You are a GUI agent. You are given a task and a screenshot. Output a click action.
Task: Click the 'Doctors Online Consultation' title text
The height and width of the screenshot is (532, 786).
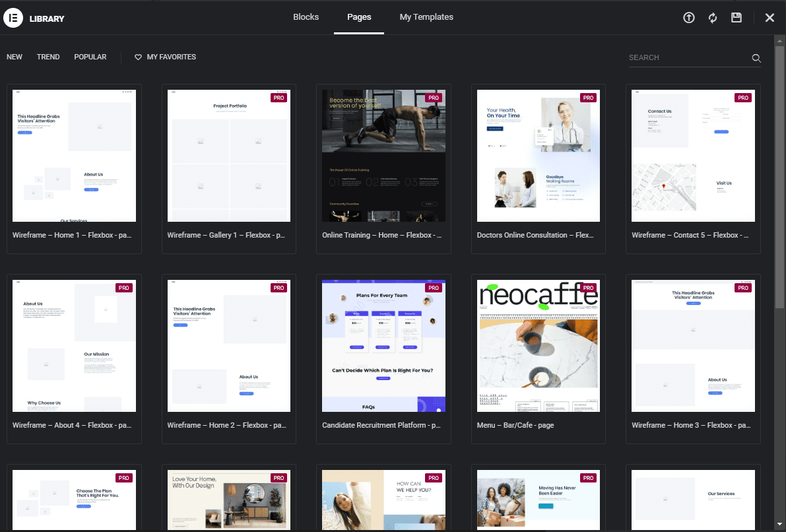[x=535, y=235]
